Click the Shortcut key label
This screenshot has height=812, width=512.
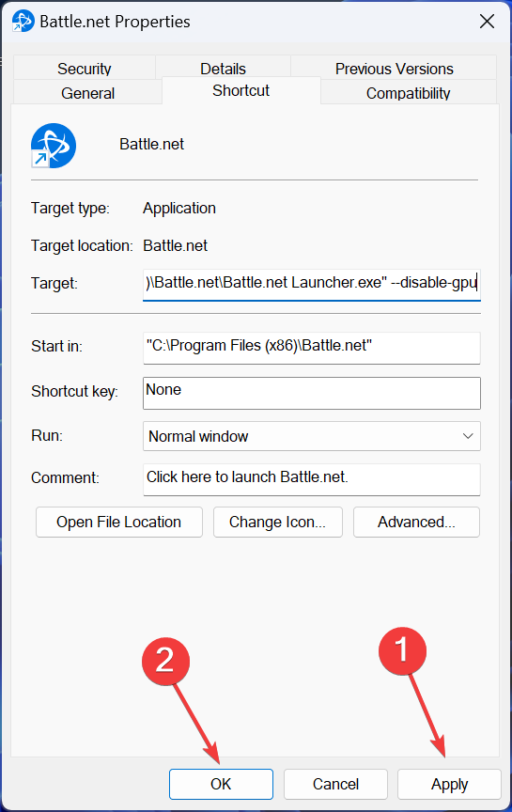(74, 391)
